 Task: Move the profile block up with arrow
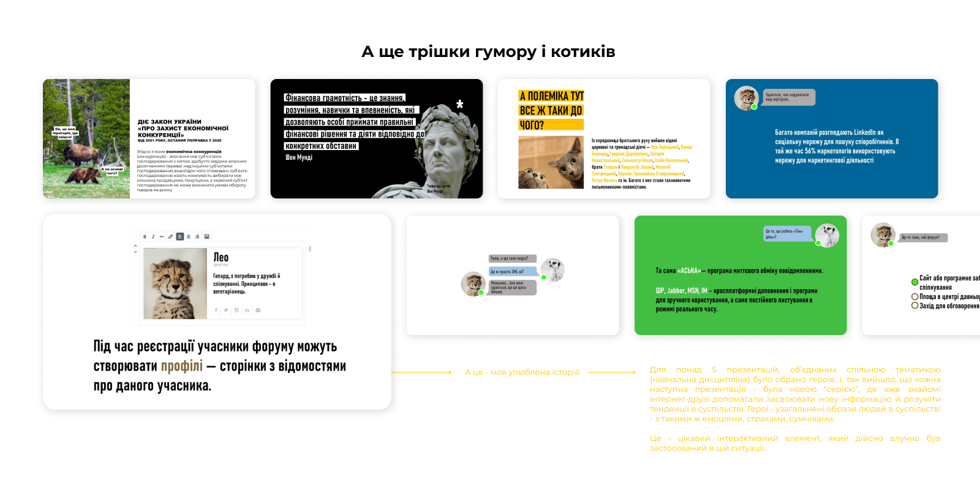pyautogui.click(x=135, y=246)
